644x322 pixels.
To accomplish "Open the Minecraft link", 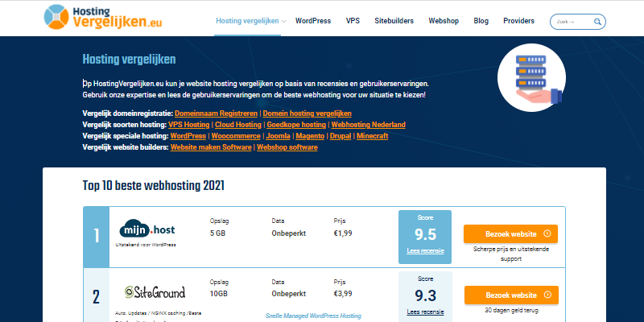I will [373, 136].
